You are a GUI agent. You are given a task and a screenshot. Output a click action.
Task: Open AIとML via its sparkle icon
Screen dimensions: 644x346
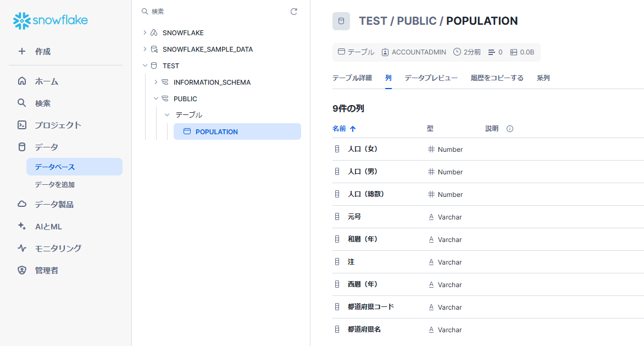[x=22, y=226]
